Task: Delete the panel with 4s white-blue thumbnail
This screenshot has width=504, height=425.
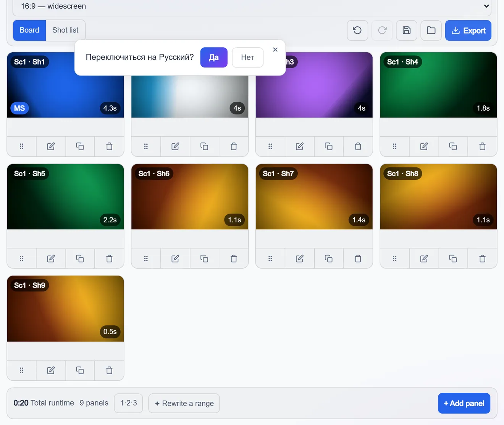Action: (x=234, y=146)
